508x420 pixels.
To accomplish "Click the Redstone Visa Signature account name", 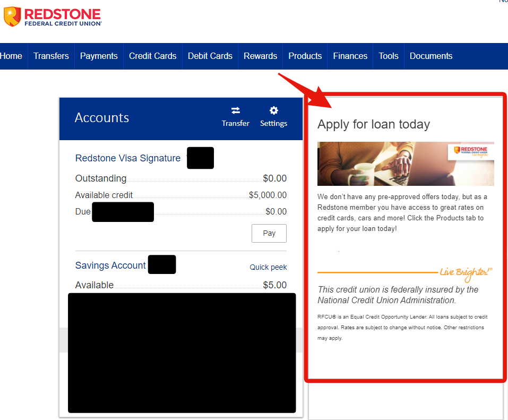I will point(127,158).
